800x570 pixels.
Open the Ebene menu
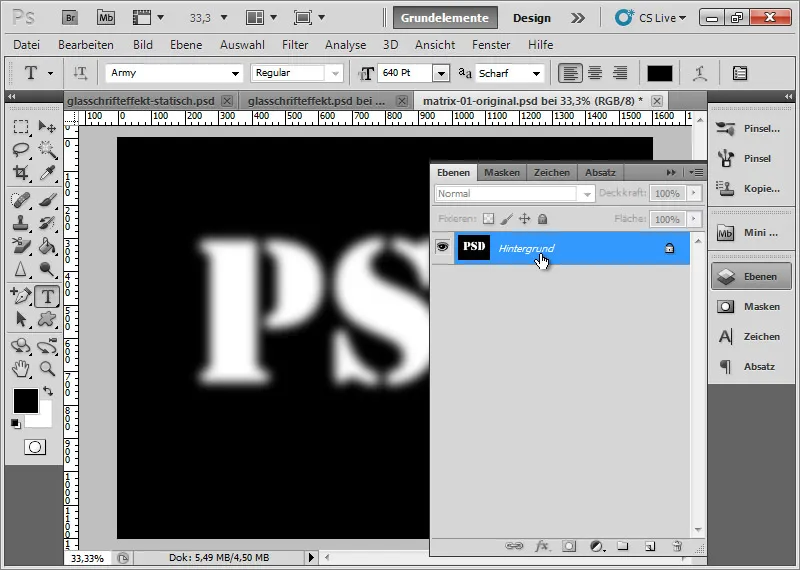point(186,45)
